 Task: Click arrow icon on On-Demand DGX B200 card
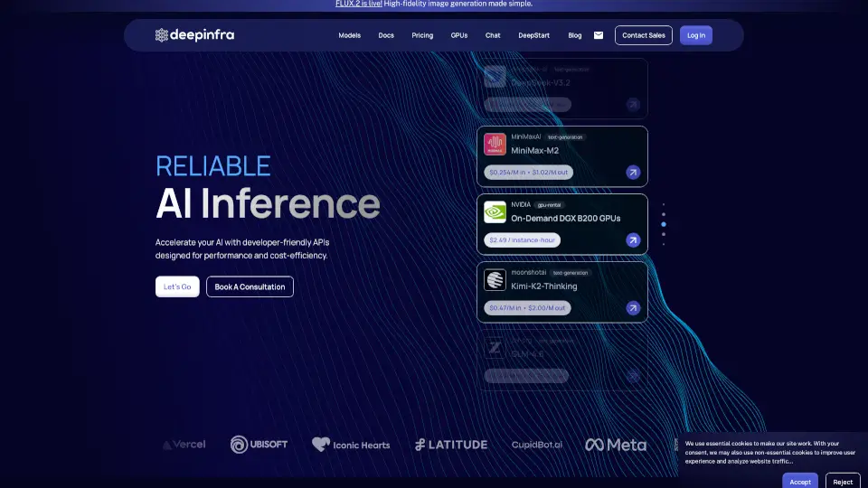[x=633, y=240]
